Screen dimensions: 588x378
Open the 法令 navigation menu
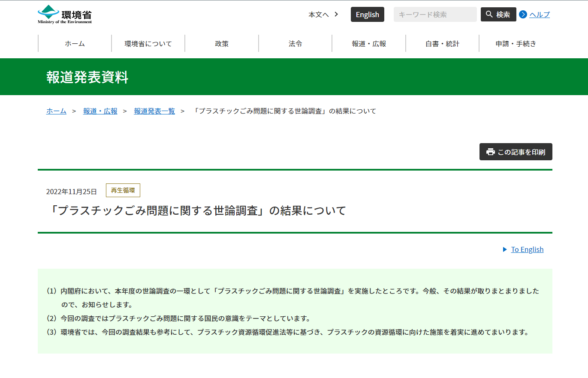point(295,43)
